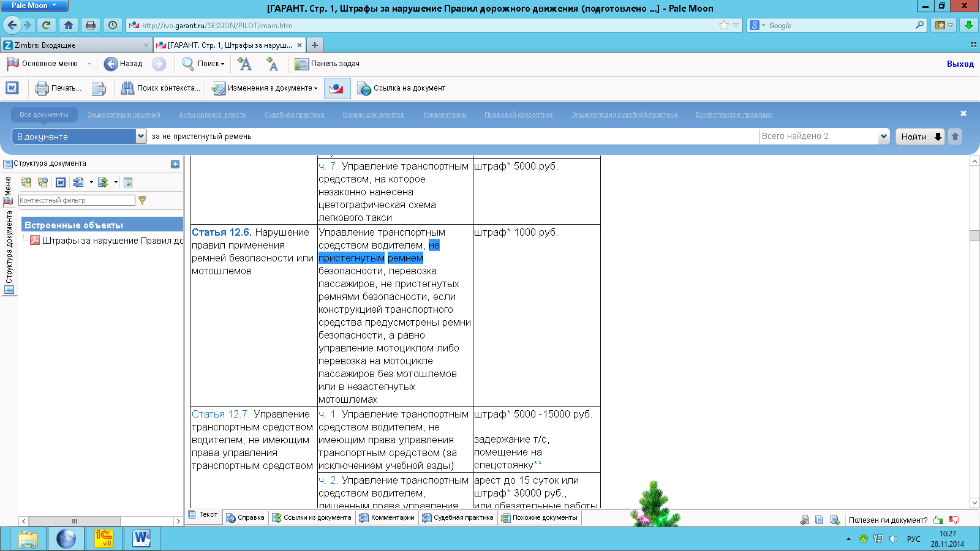This screenshot has width=980, height=551.
Task: Click the Выход logout link
Action: coord(960,64)
